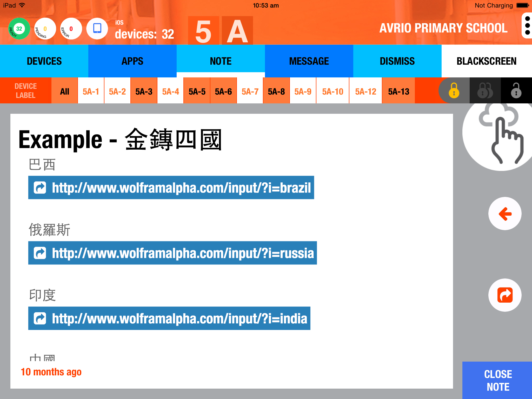The height and width of the screenshot is (399, 532).
Task: Tap the double padlock icon
Action: (485, 90)
